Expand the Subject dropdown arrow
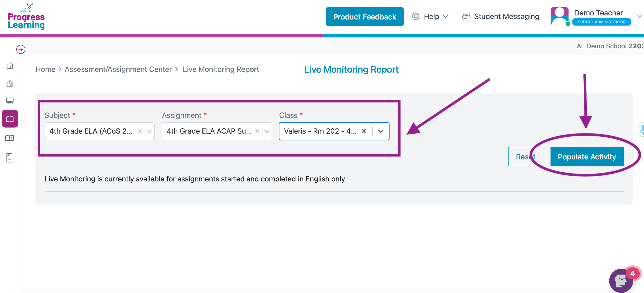 pos(150,131)
